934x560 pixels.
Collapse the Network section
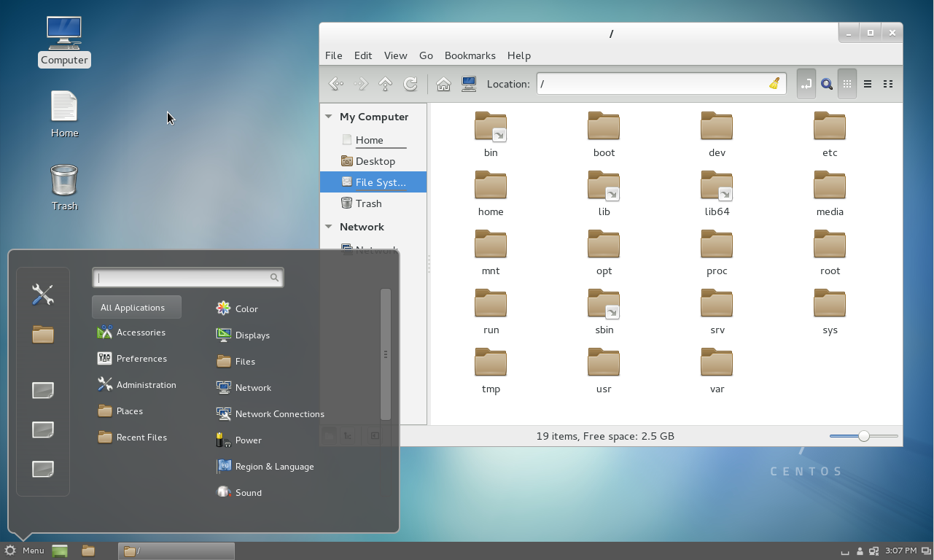pos(328,227)
